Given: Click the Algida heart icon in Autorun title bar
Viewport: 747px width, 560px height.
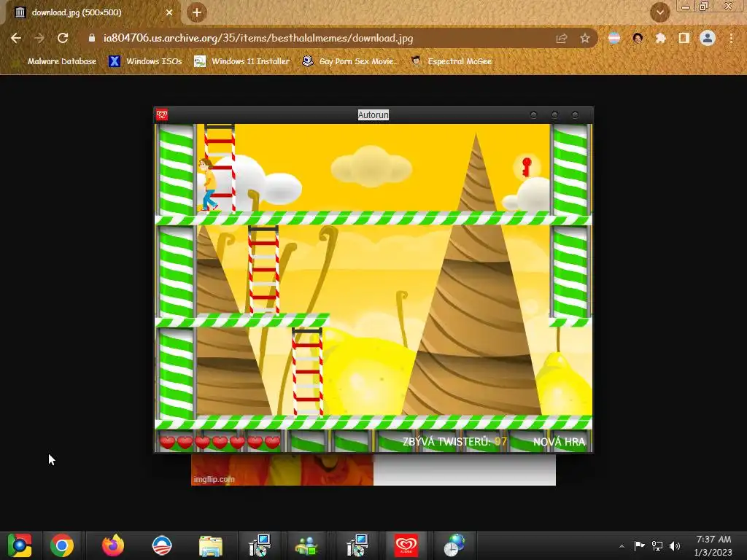Looking at the screenshot, I should point(162,114).
